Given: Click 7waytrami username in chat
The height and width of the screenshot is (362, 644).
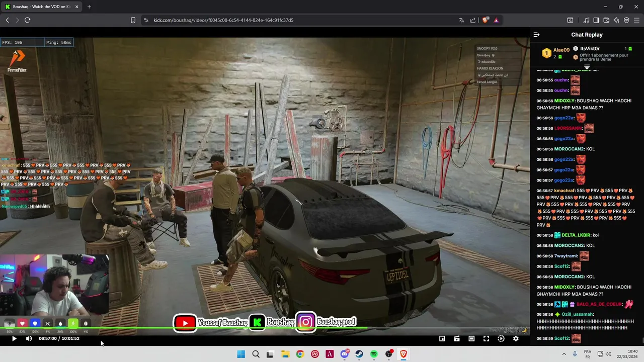Looking at the screenshot, I should 567,256.
